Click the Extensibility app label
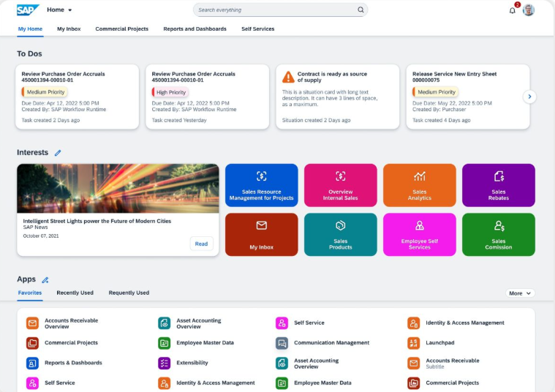The image size is (555, 392). point(192,363)
